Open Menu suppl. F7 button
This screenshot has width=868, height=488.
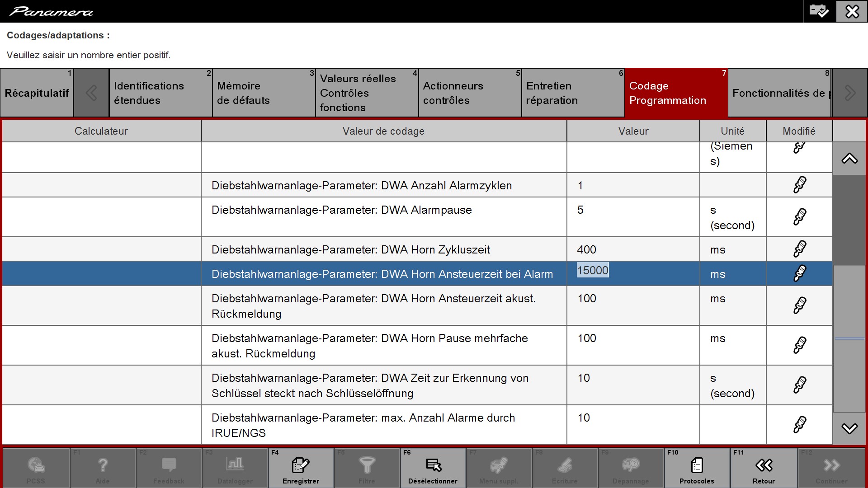pyautogui.click(x=499, y=468)
